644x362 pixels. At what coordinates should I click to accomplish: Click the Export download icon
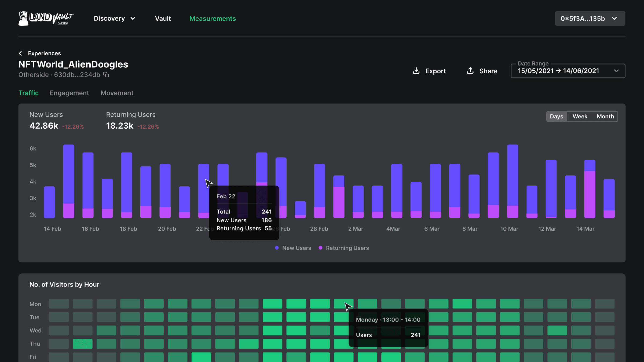pyautogui.click(x=416, y=71)
